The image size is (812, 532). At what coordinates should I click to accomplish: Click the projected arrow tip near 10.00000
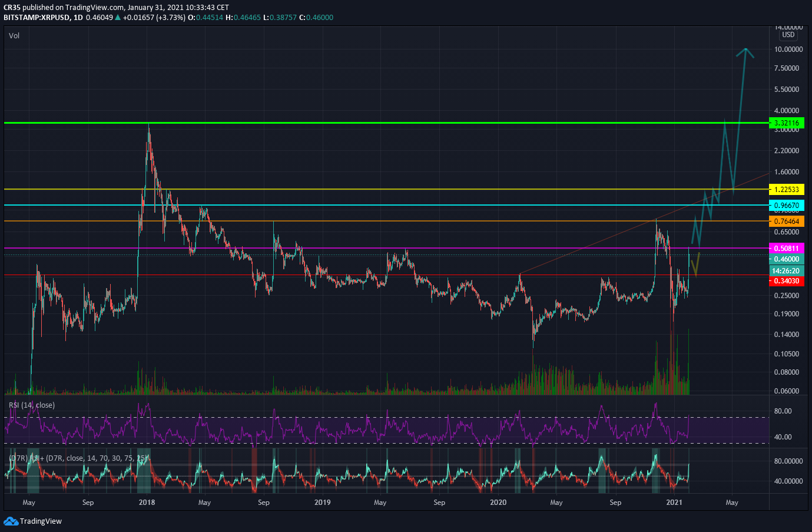746,49
